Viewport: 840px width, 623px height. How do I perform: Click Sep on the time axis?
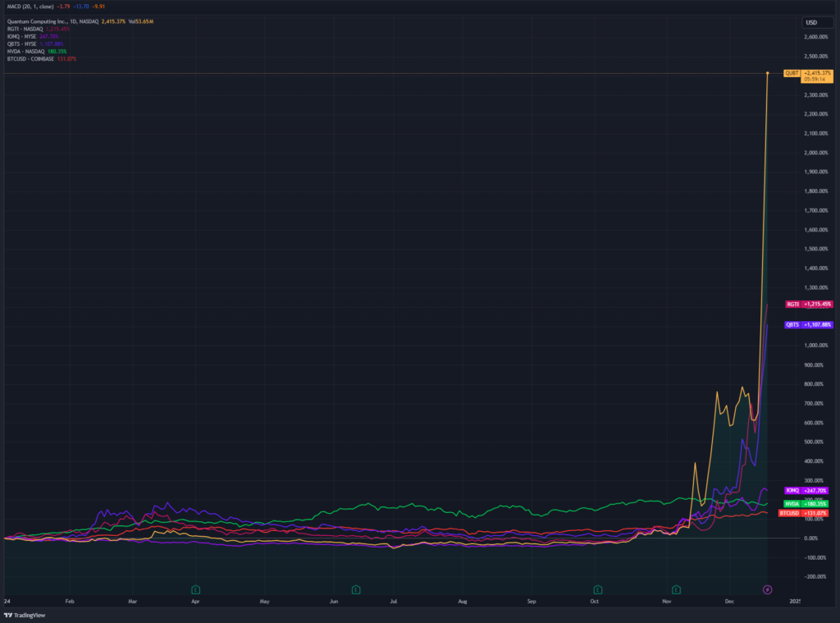pyautogui.click(x=532, y=602)
